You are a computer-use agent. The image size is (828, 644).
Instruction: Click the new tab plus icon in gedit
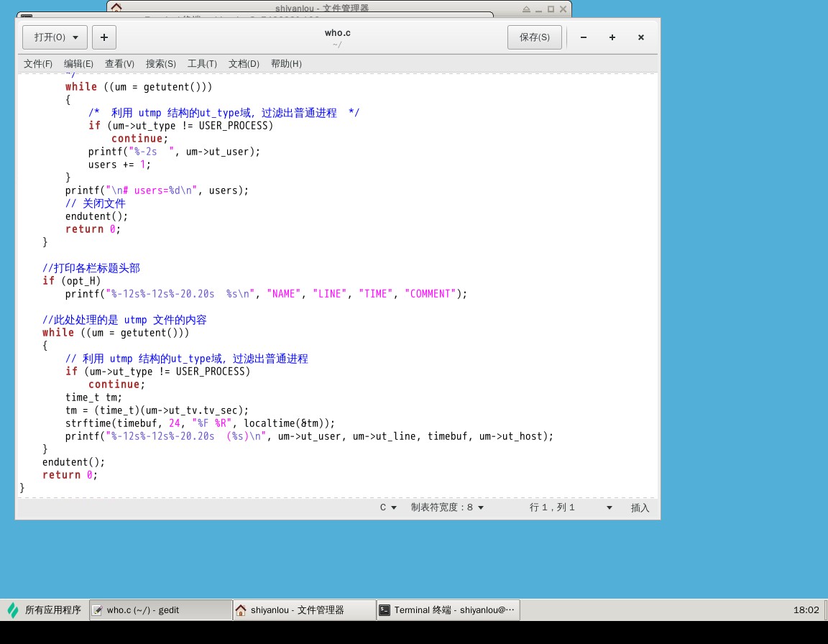click(x=103, y=37)
